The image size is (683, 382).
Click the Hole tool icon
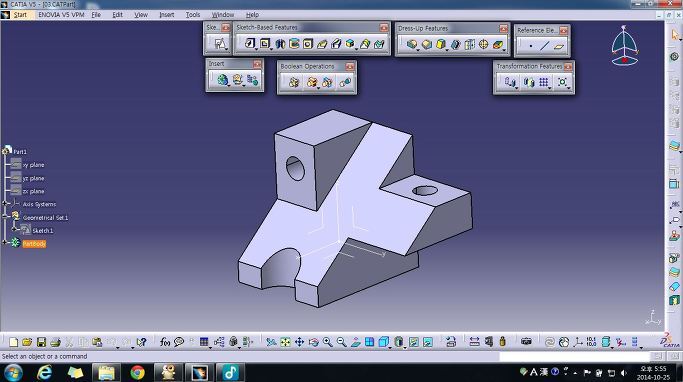click(308, 44)
